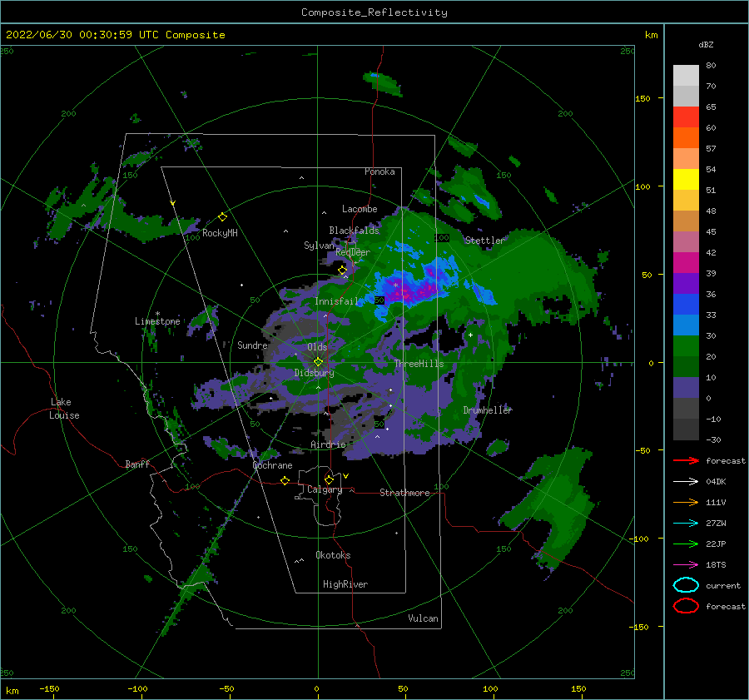This screenshot has width=749, height=700.
Task: Click the Ponoka city label
Action: pos(379,171)
